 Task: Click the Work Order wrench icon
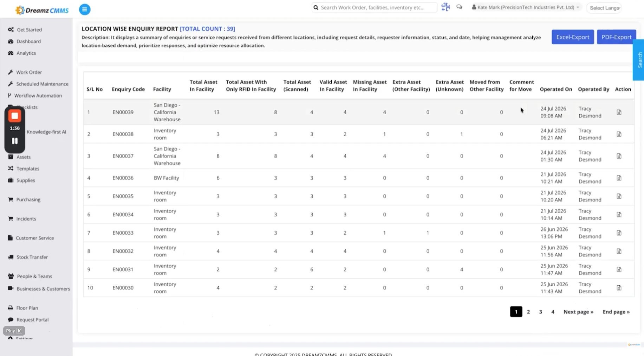point(11,72)
